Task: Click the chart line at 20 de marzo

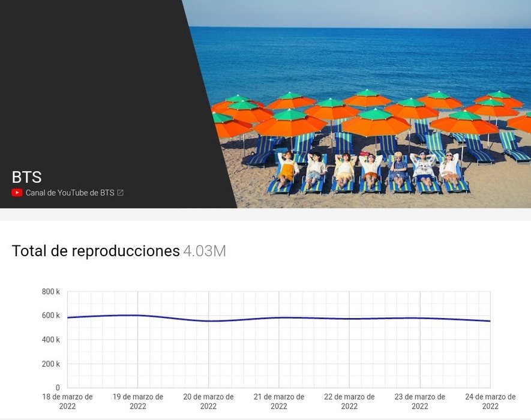Action: click(208, 321)
